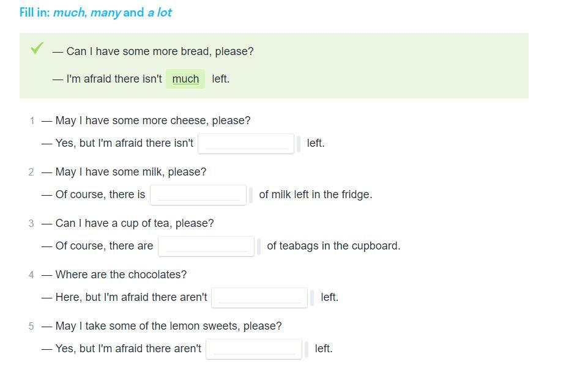Click the grey marker beside the milk blank

click(x=251, y=195)
